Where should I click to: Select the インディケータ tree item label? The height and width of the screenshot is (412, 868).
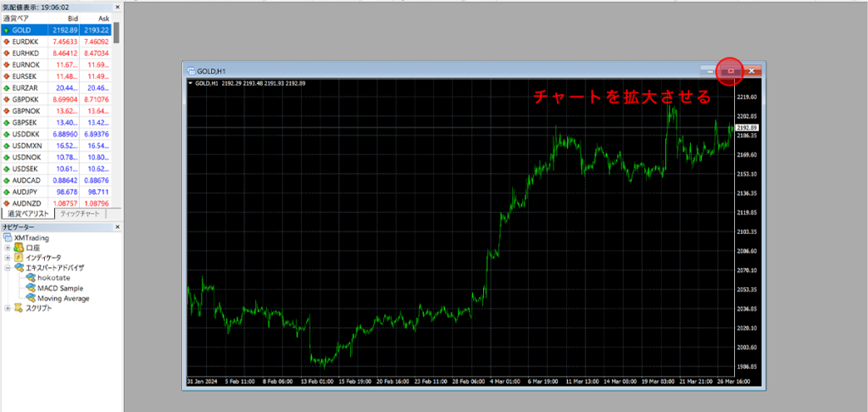[x=44, y=258]
